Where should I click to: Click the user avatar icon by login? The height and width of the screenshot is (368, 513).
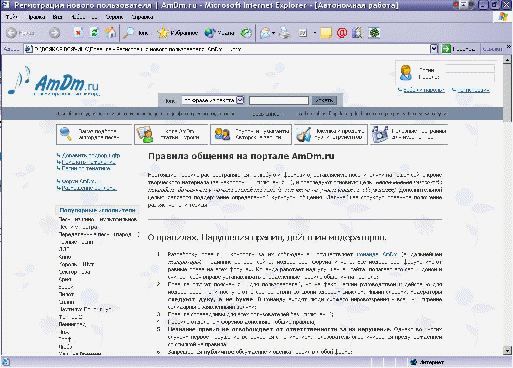pos(406,73)
